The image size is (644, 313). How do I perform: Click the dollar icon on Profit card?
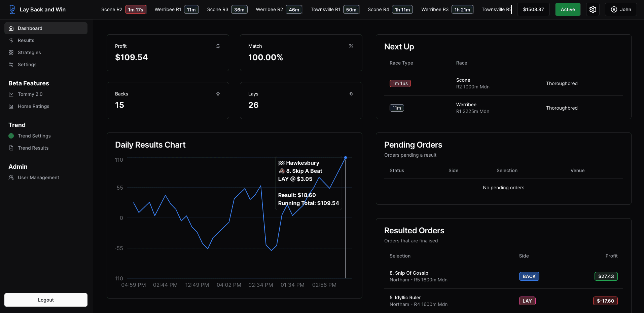[x=218, y=46]
